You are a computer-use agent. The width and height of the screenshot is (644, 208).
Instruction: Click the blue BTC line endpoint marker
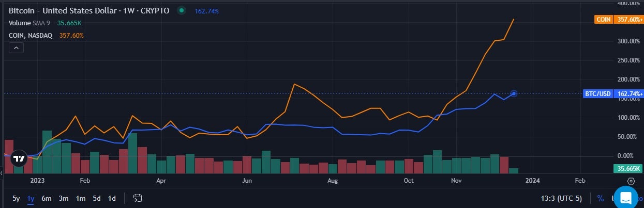point(514,93)
